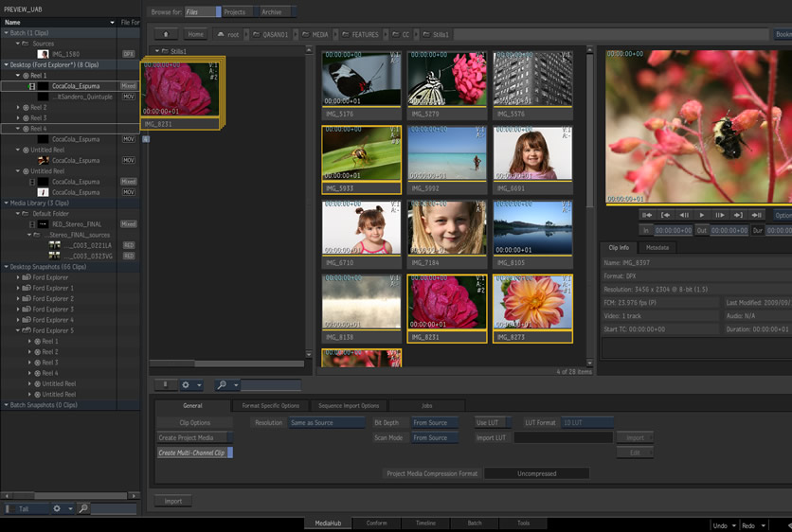Click the go-to-in-point bracket icon
This screenshot has height=532, width=792.
tap(666, 215)
